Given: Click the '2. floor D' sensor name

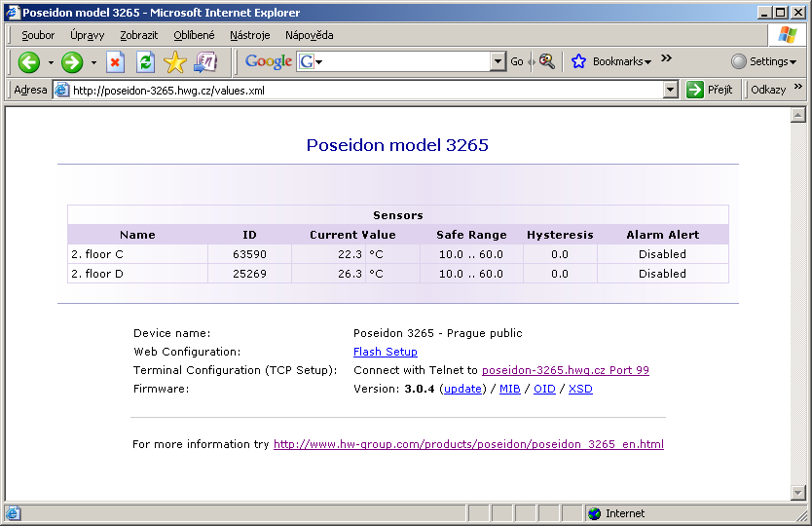Looking at the screenshot, I should point(97,274).
